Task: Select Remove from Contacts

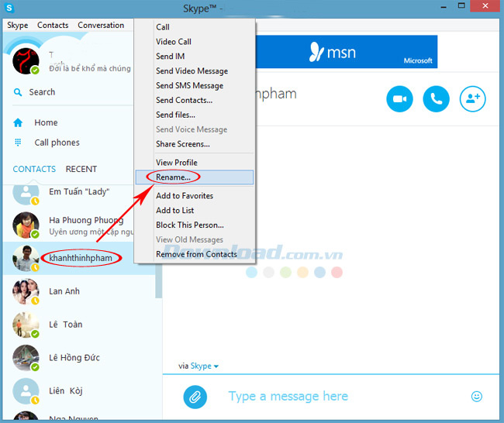Action: tap(195, 254)
